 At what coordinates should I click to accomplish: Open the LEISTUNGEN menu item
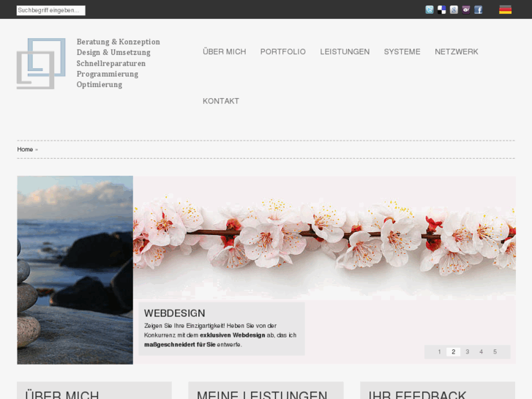pyautogui.click(x=345, y=52)
